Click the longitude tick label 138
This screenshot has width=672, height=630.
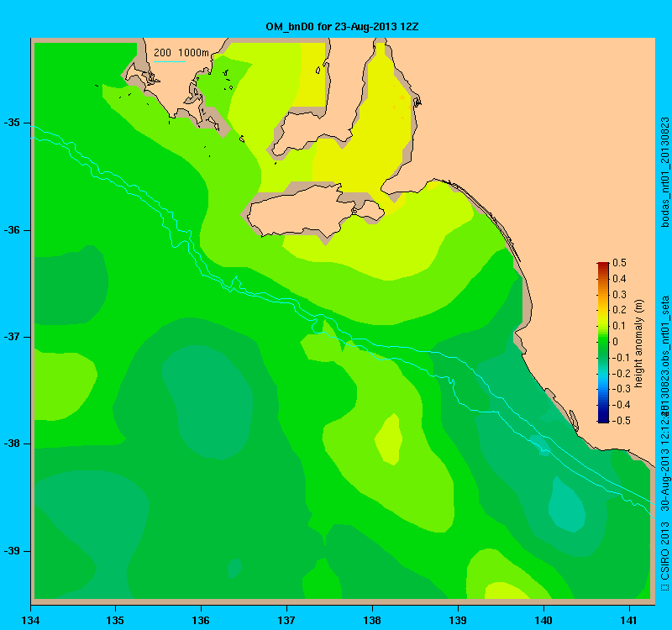click(x=372, y=620)
